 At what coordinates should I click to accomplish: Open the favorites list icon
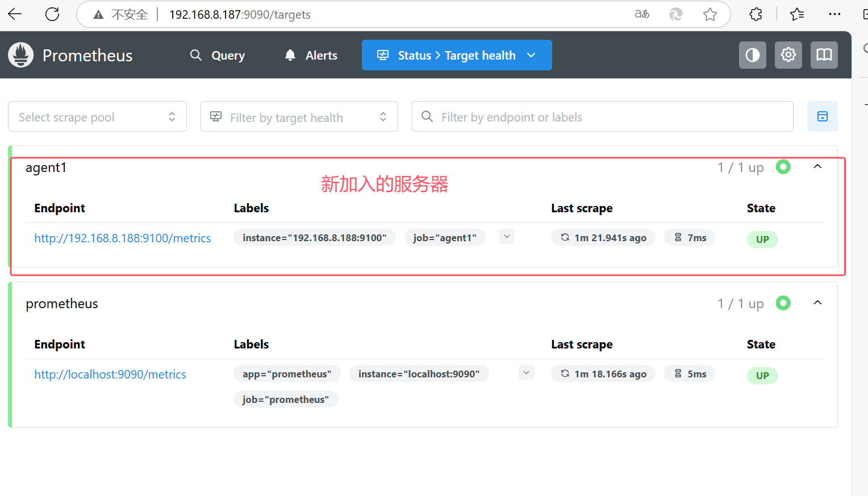(x=797, y=14)
